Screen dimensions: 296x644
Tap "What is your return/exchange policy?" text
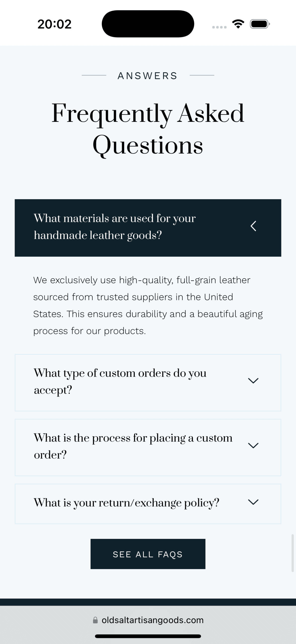pyautogui.click(x=126, y=503)
